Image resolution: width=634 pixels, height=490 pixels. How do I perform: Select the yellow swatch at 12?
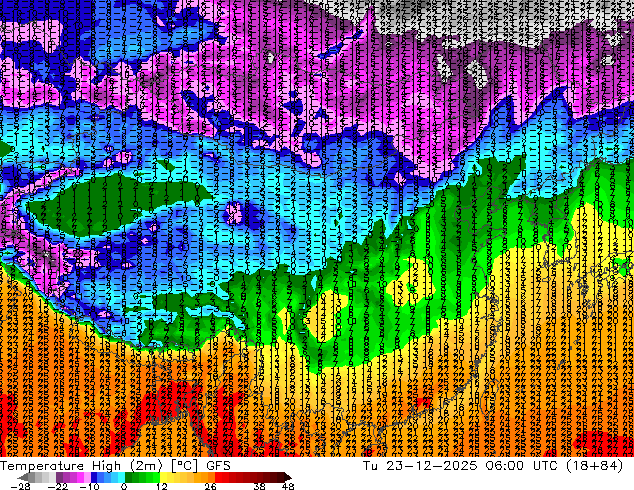(163, 477)
